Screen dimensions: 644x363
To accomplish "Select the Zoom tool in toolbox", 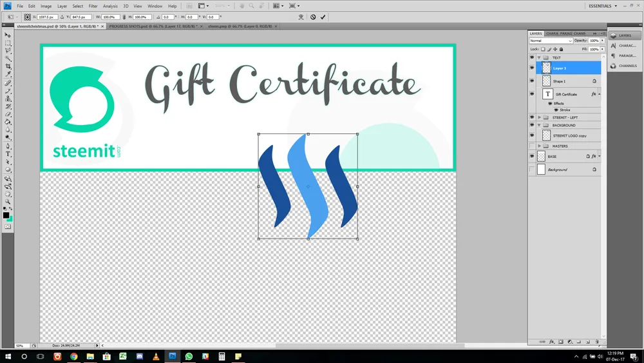I will [x=7, y=202].
